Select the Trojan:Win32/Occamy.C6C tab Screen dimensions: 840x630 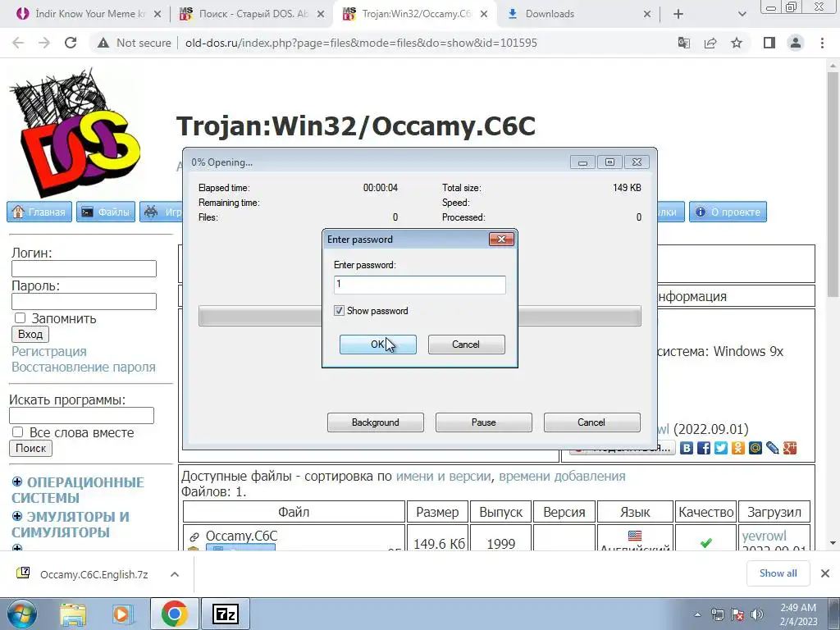415,14
